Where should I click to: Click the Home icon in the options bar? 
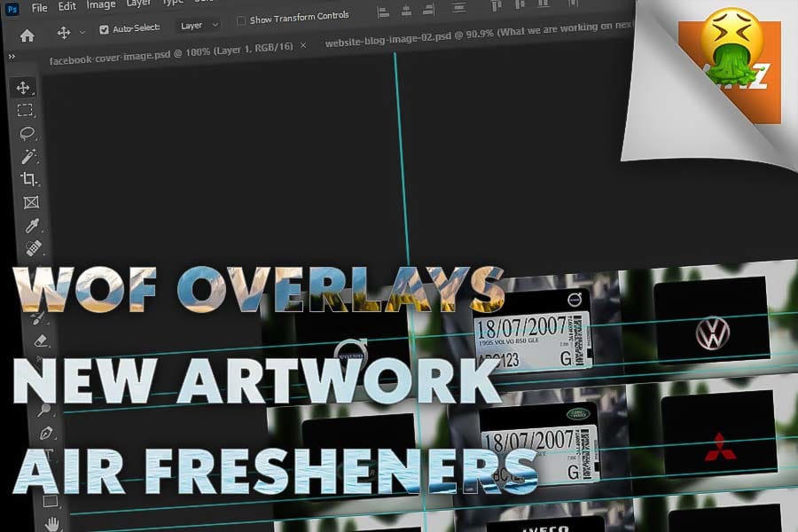click(27, 35)
